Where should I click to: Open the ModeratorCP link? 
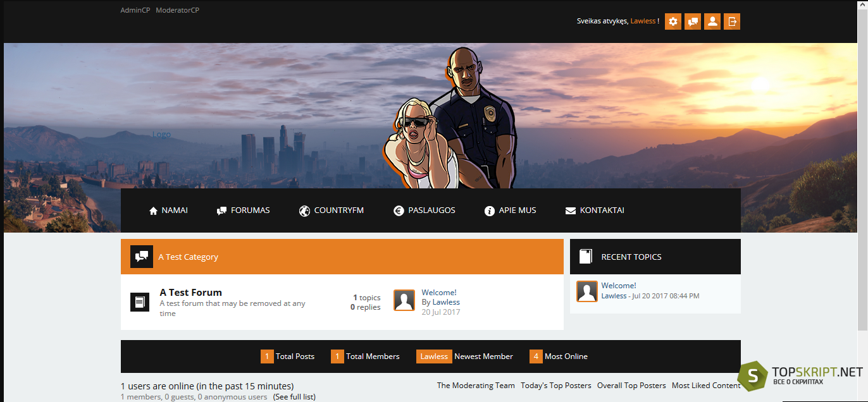pos(177,10)
